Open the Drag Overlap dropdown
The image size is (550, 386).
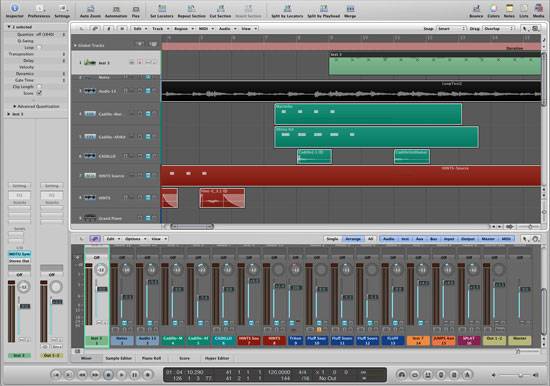[498, 28]
